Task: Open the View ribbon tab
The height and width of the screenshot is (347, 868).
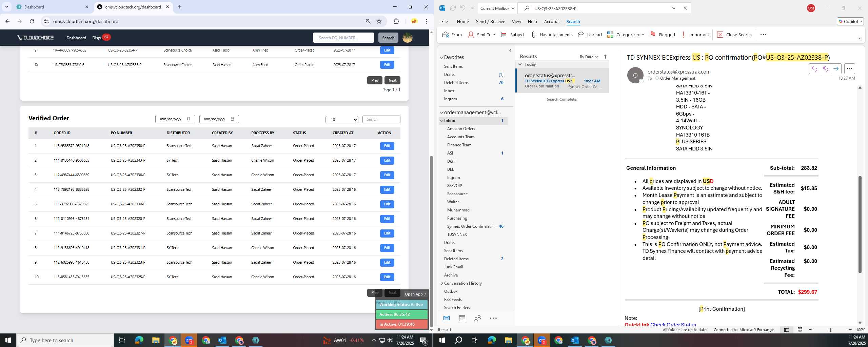Action: click(516, 21)
